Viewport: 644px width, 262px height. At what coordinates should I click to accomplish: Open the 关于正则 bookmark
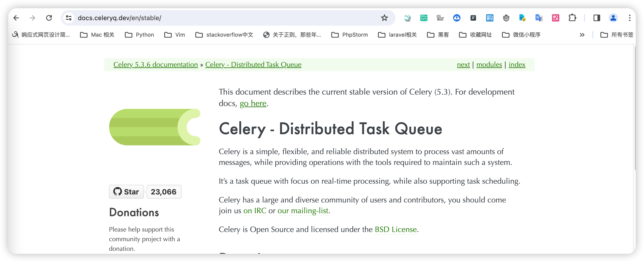pos(292,35)
